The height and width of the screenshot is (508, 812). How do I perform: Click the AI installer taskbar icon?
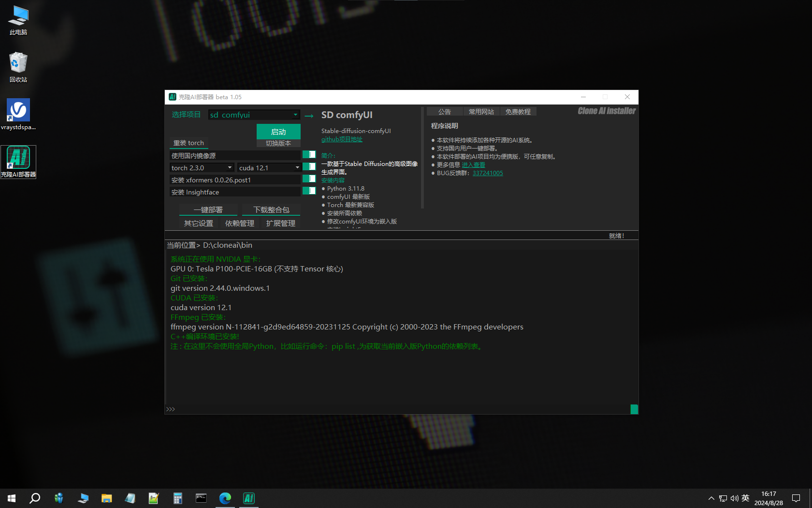coord(249,498)
